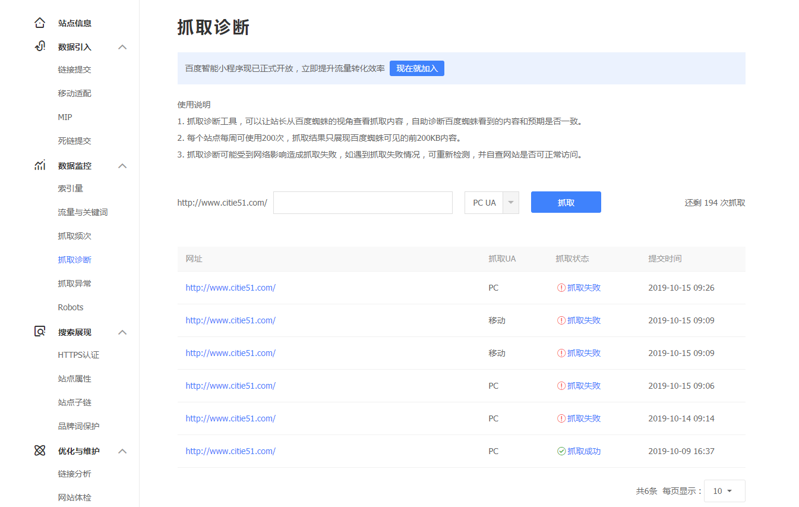Viewport: 799px width, 507px height.
Task: Focus the URL path input field
Action: coord(363,202)
